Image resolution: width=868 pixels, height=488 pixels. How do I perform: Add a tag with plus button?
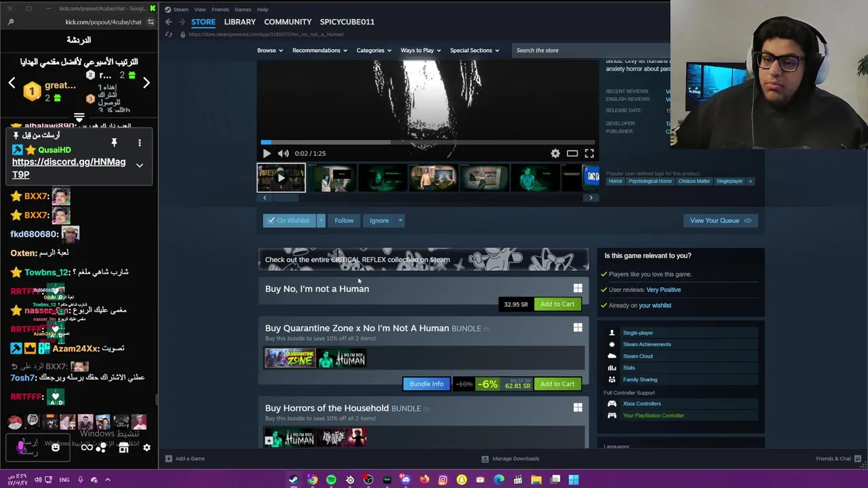(750, 181)
